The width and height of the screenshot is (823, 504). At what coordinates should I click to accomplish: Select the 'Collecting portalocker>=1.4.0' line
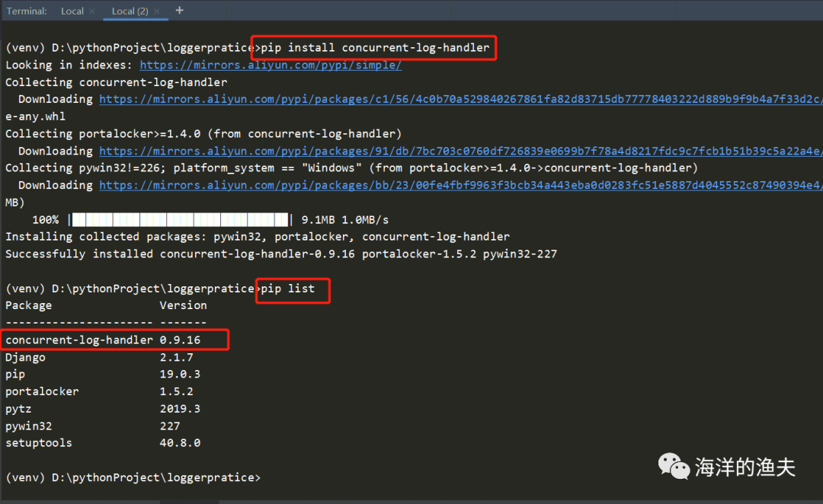pyautogui.click(x=203, y=134)
